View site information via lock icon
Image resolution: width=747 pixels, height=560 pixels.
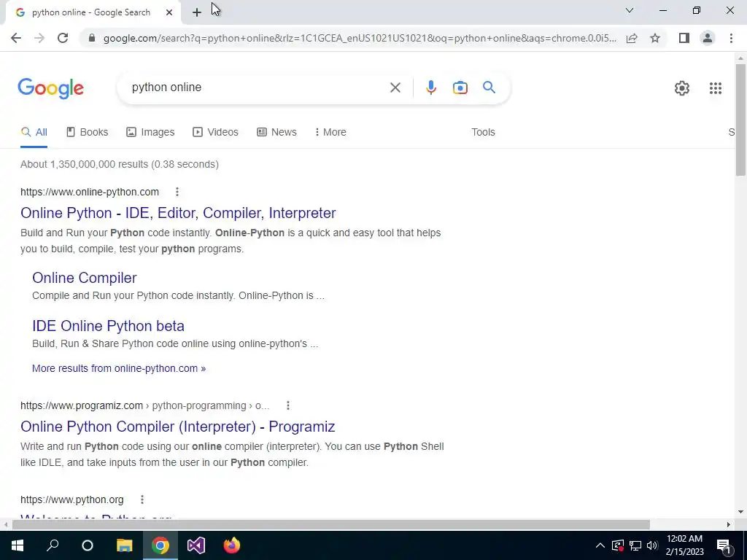[x=92, y=38]
